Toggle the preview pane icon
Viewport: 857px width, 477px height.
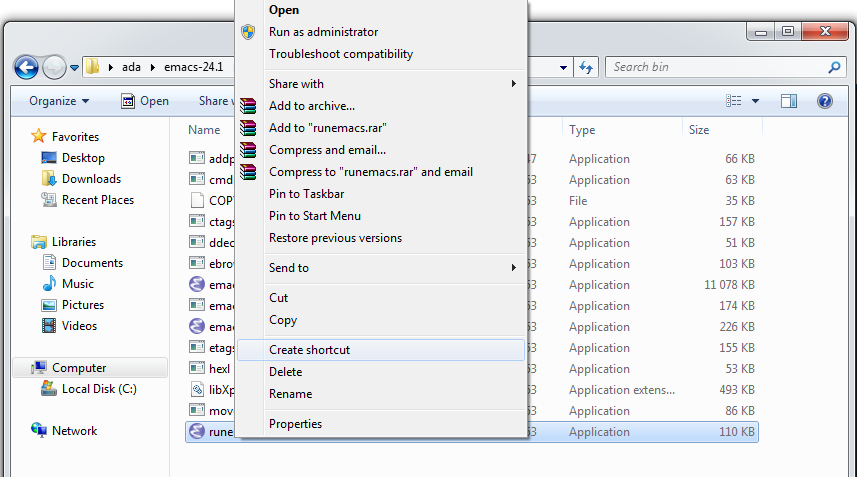tap(789, 101)
